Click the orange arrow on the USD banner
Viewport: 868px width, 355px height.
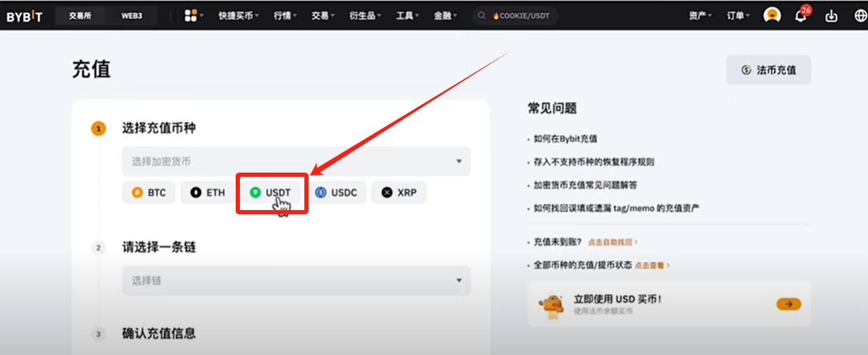click(x=789, y=304)
